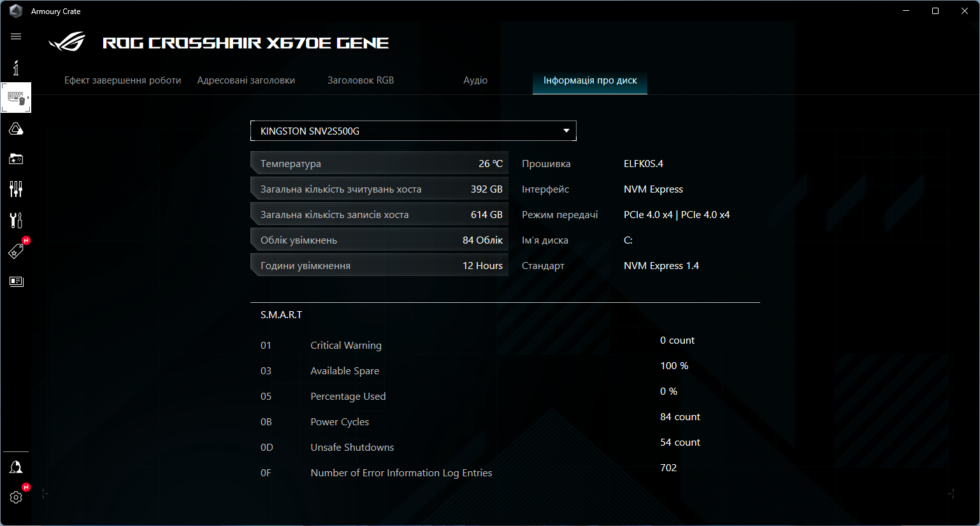Switch to the Ефект завершення роботи tab

coord(123,80)
